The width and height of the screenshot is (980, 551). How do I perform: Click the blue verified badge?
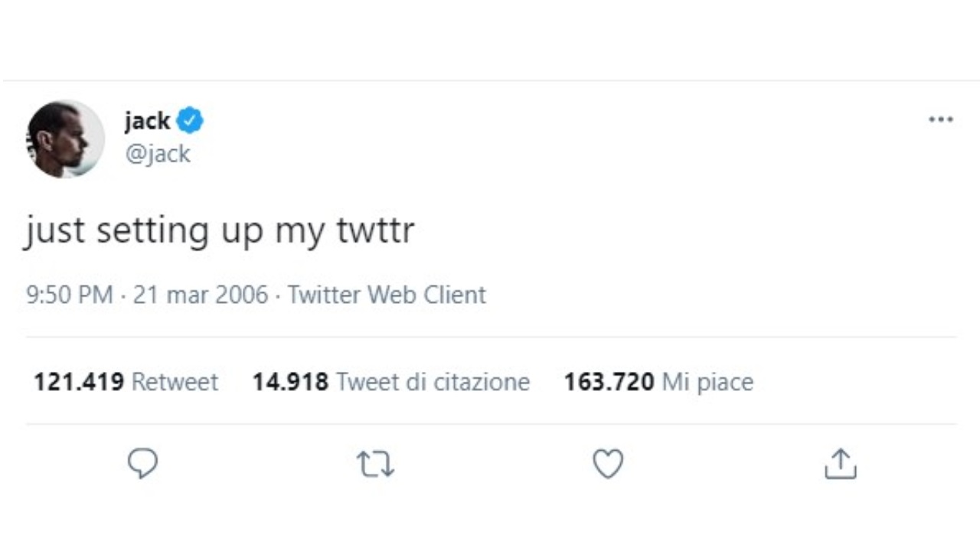(190, 121)
